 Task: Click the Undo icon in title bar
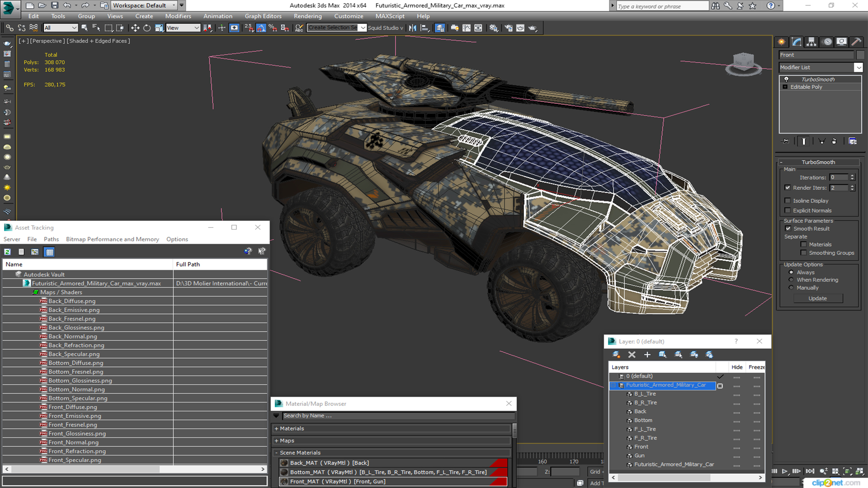67,5
